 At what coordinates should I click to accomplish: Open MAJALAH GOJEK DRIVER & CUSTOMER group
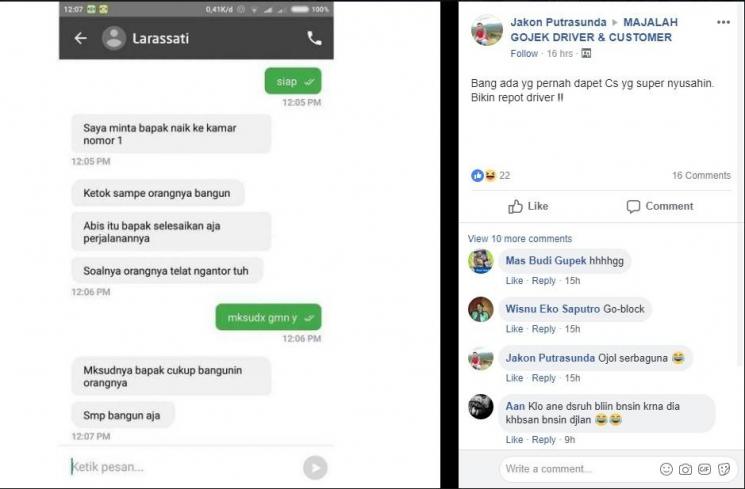click(594, 29)
